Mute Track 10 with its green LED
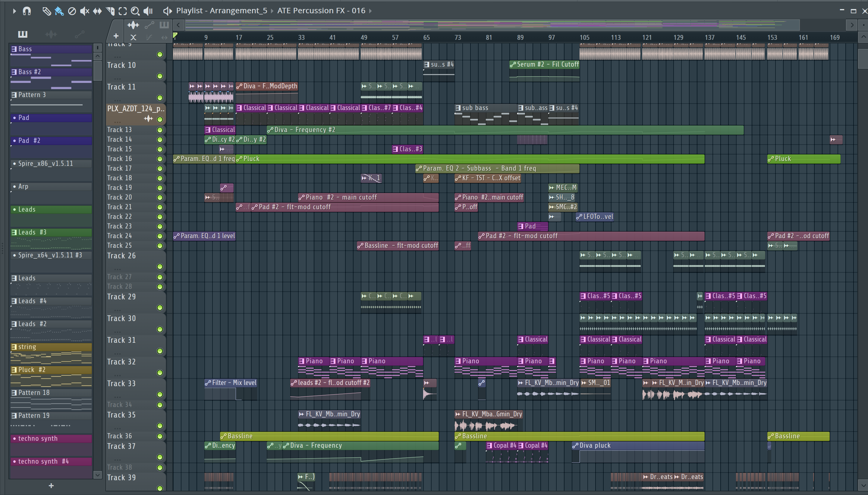This screenshot has width=868, height=495. click(x=160, y=76)
